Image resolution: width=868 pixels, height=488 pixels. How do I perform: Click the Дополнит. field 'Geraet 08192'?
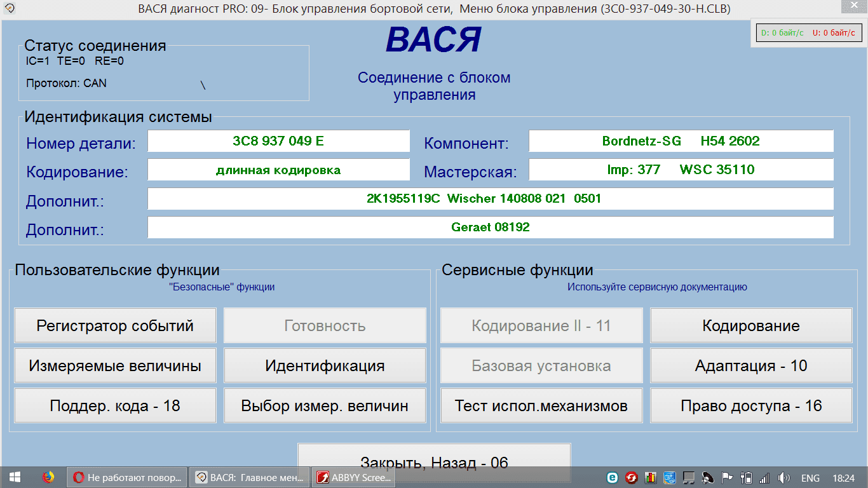pos(491,227)
